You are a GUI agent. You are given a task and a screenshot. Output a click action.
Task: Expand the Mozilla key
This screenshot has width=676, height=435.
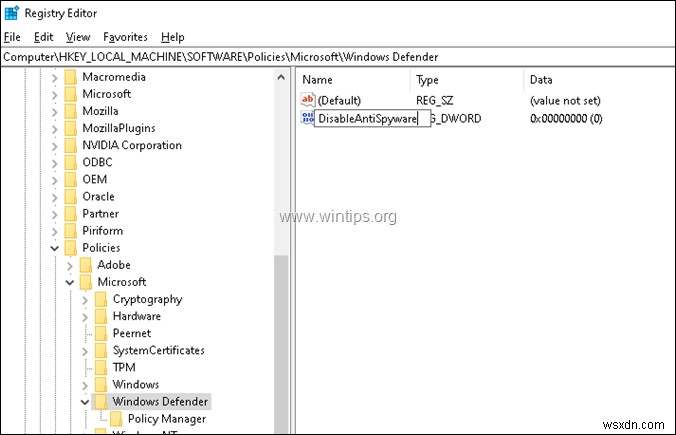click(54, 112)
